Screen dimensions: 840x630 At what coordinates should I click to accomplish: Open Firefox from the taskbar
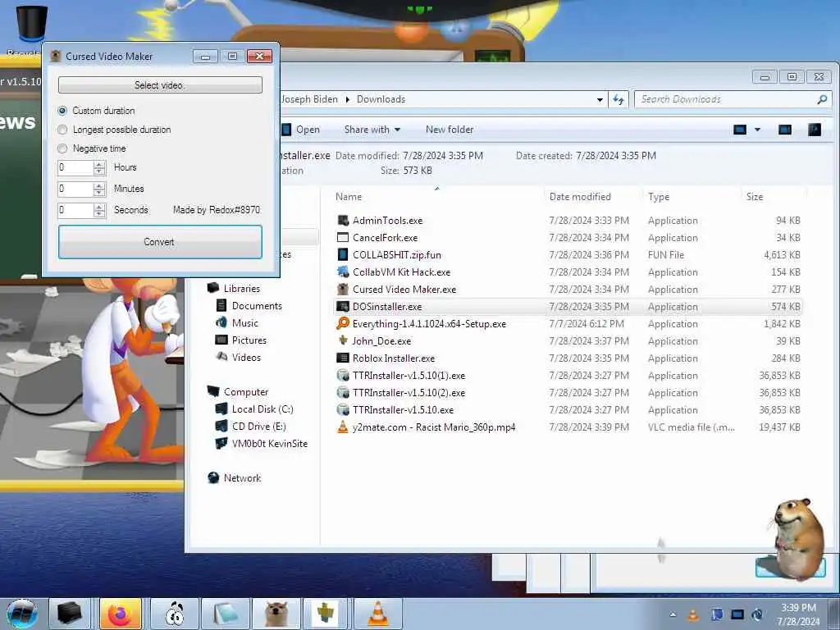coord(121,614)
